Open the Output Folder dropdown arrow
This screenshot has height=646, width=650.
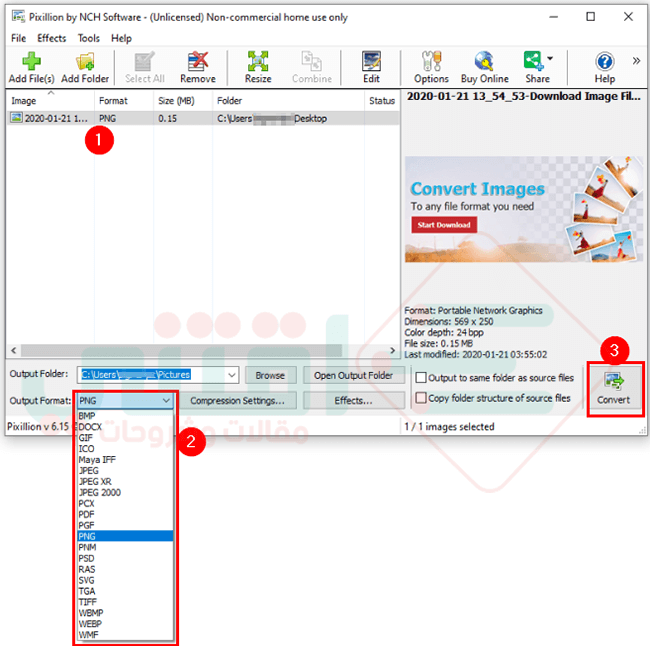pos(232,375)
